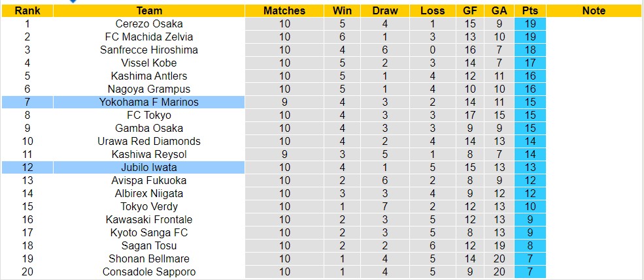Click the Win column header
The image size is (644, 280).
341,10
